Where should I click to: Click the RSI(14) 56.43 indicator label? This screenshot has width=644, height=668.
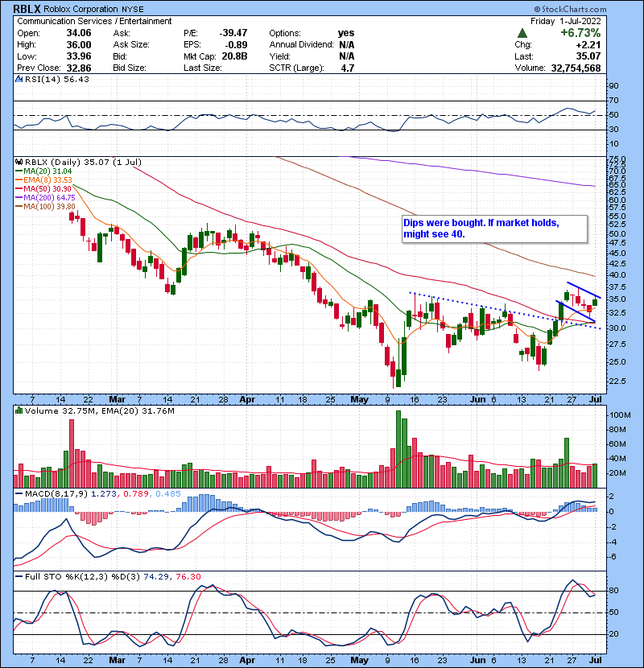tap(57, 79)
